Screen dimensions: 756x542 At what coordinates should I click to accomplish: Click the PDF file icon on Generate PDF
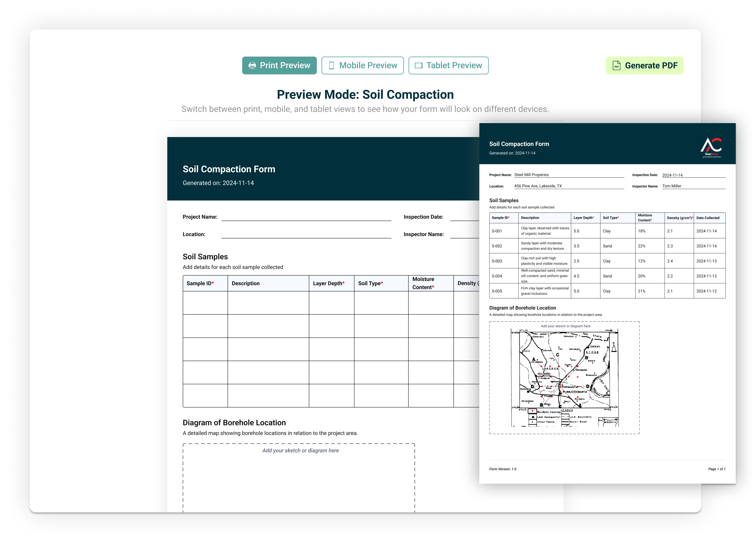pyautogui.click(x=617, y=65)
